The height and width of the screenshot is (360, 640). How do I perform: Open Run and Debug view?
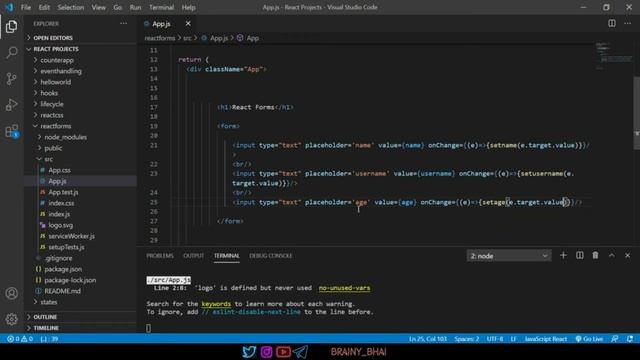(11, 104)
